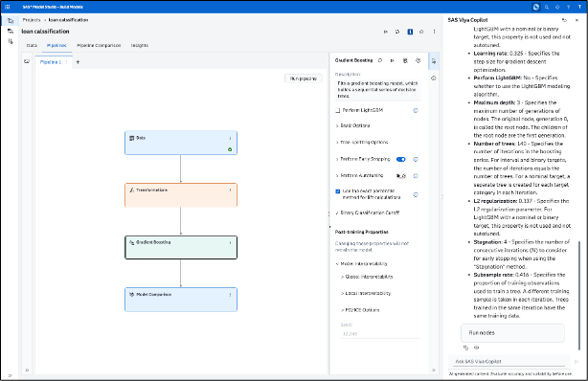Open the user profile avatar

(x=579, y=7)
